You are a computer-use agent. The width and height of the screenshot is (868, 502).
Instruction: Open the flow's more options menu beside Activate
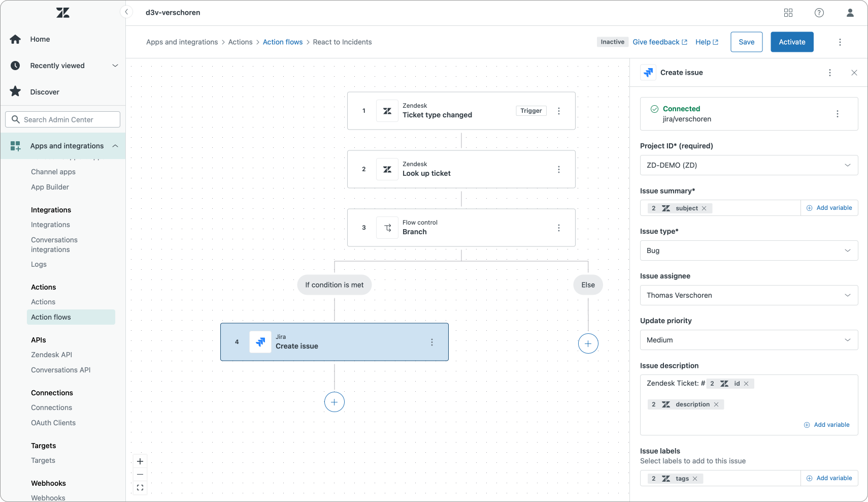840,42
